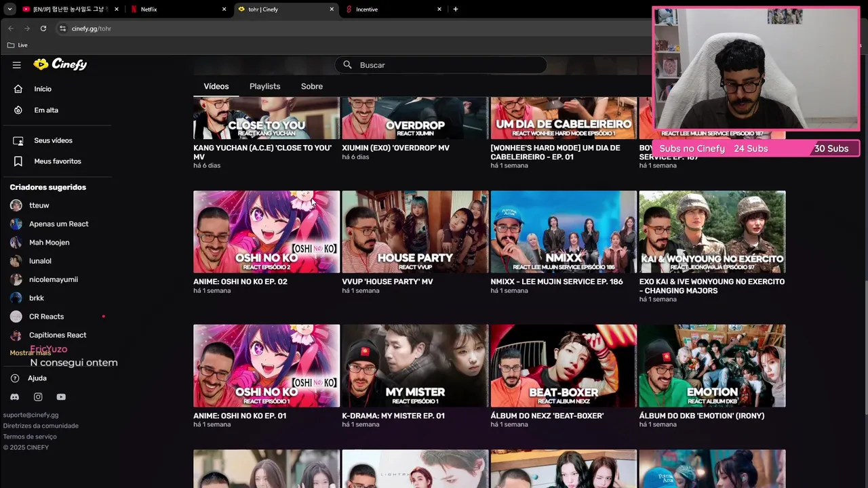Open the Overdrop video thumbnail
This screenshot has width=868, height=488.
click(x=415, y=118)
